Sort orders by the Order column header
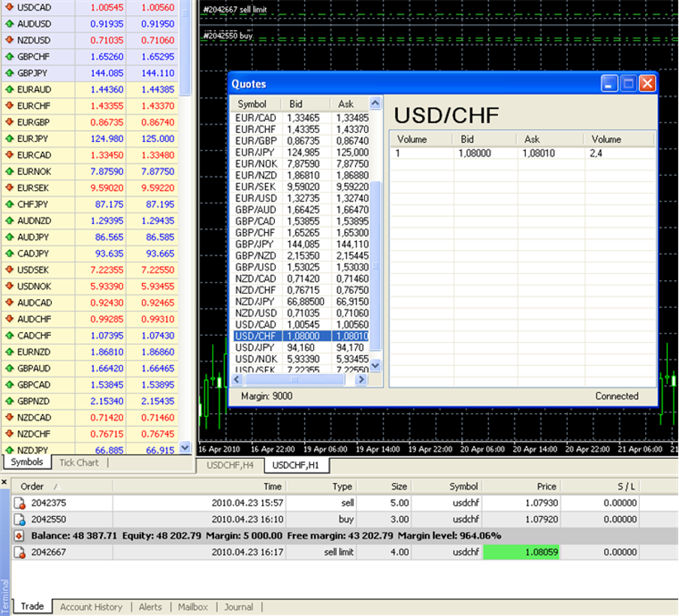 tap(32, 487)
